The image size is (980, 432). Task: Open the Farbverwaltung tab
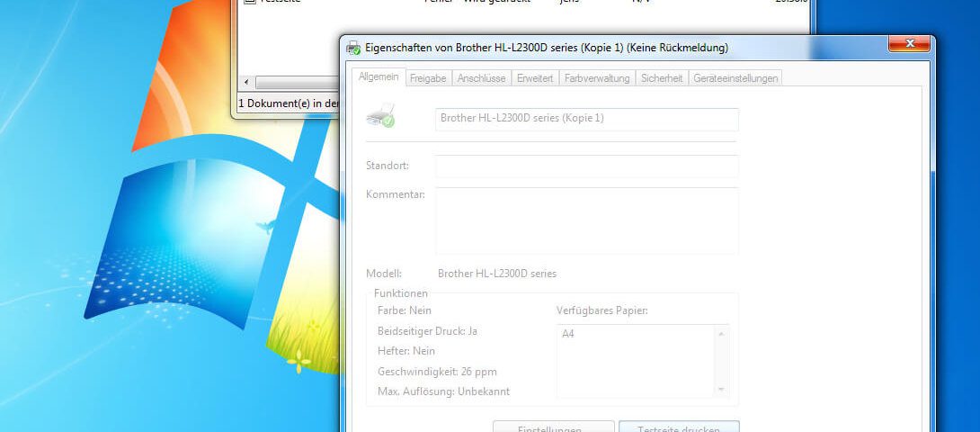point(597,78)
